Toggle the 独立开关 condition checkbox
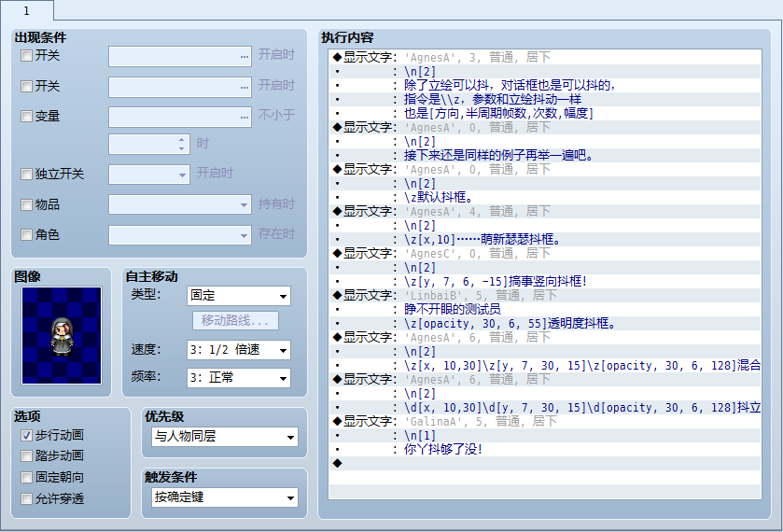Screen dimensions: 783x532 click(26, 174)
